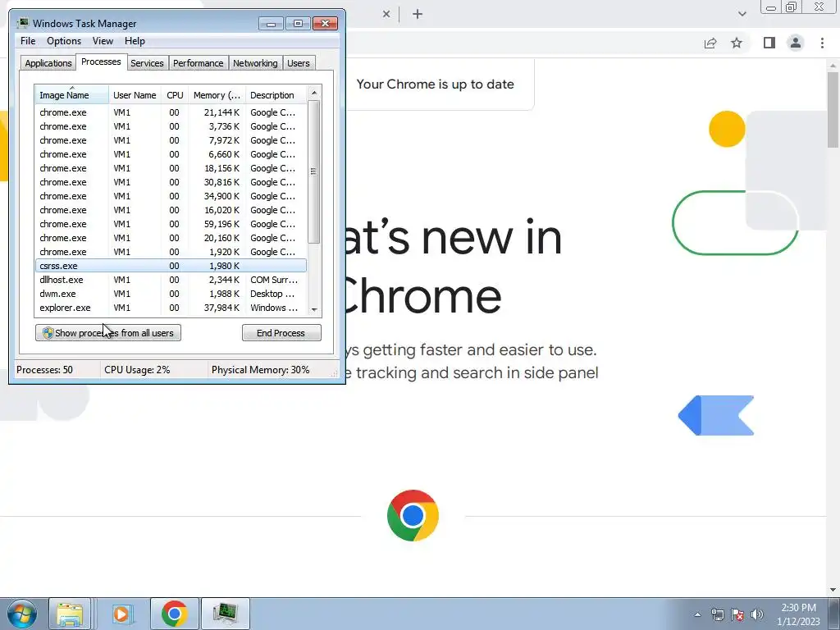Click the Task Manager title bar icon

[x=22, y=23]
